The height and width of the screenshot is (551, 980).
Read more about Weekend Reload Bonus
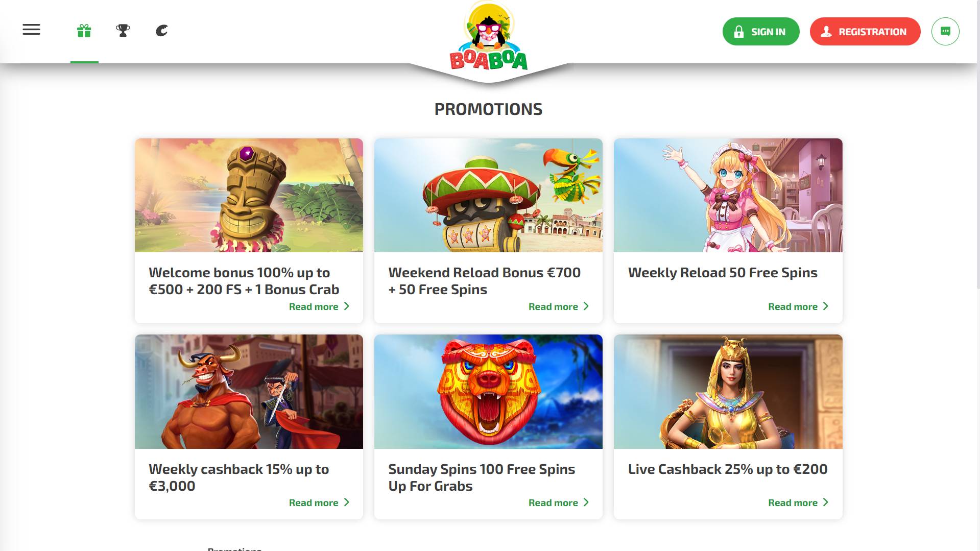pos(558,306)
